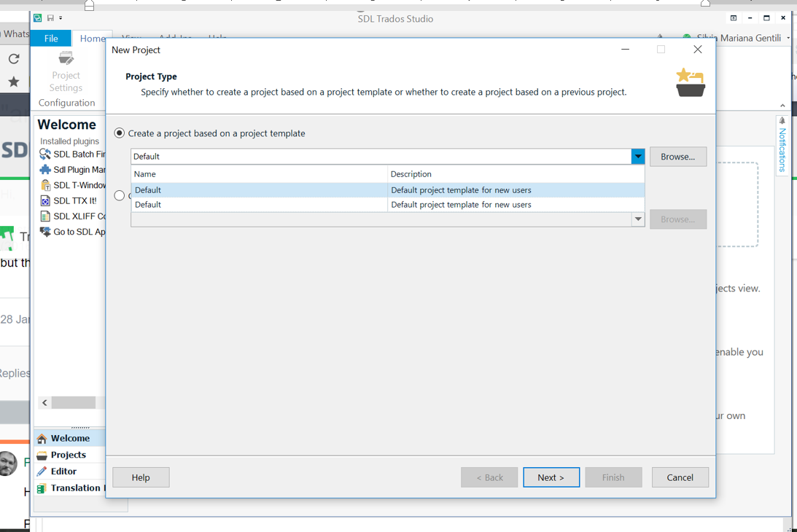Open the File tab

coord(51,39)
